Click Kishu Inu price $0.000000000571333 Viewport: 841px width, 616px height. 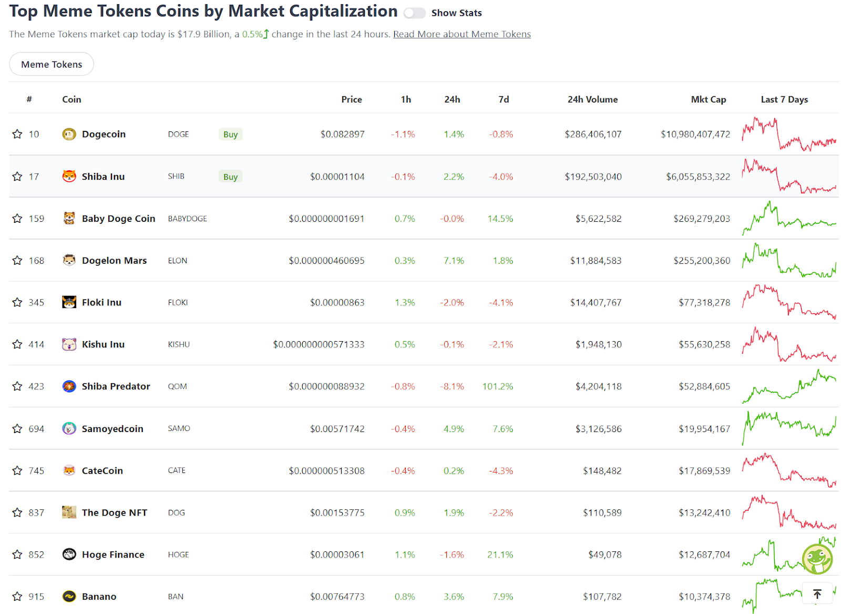pos(319,344)
